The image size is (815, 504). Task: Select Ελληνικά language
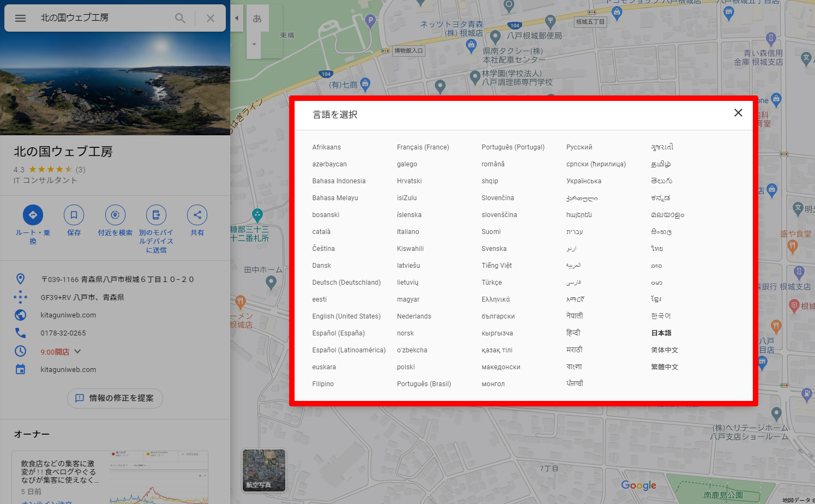[495, 299]
